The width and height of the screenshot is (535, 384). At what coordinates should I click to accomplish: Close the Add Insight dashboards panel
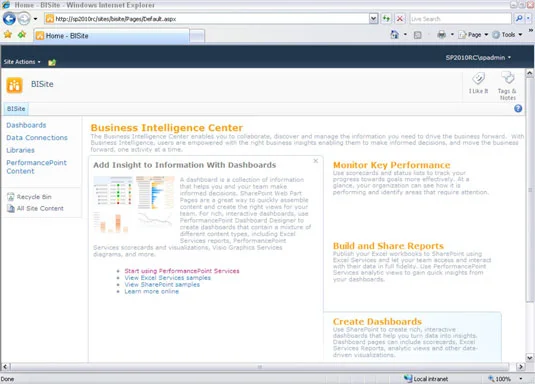(x=316, y=160)
